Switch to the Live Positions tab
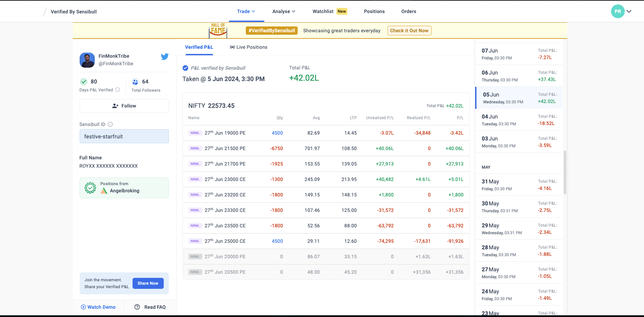Viewport: 644px width, 317px height. tap(249, 47)
